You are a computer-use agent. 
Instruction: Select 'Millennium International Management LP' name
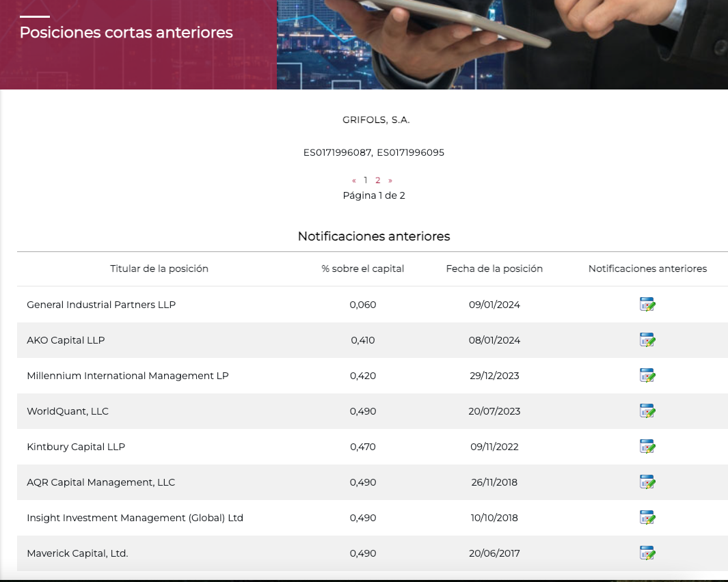pos(128,376)
